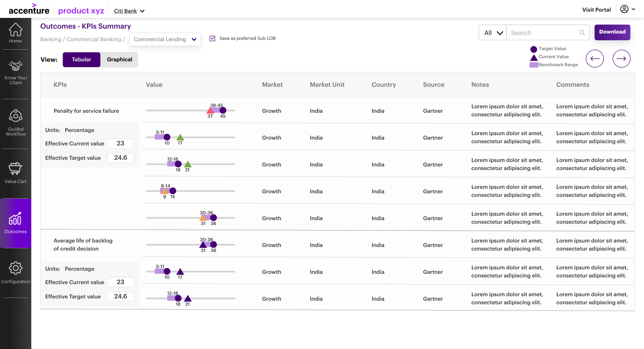Click the KPIs column header
The width and height of the screenshot is (644, 349).
click(x=60, y=85)
